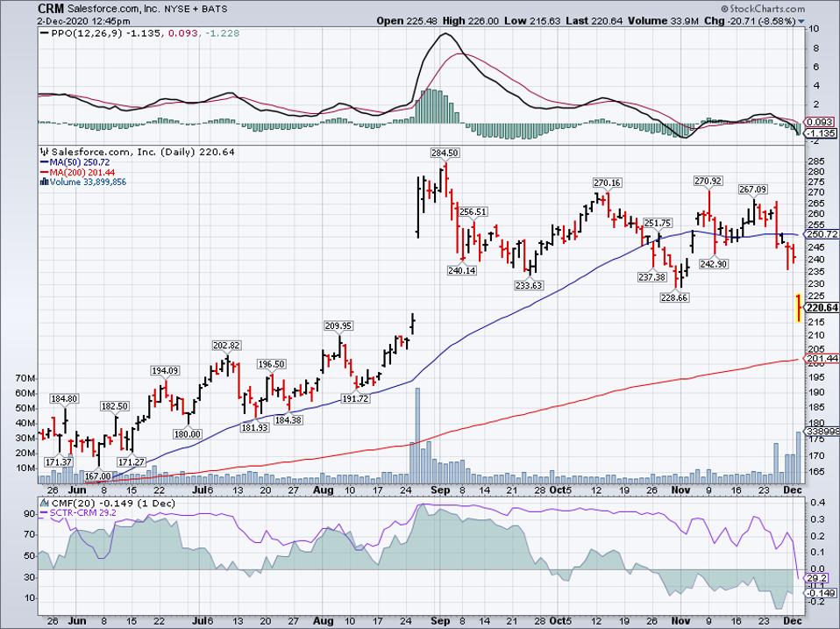Click the 181.93 low price label
840x629 pixels.
pos(254,428)
